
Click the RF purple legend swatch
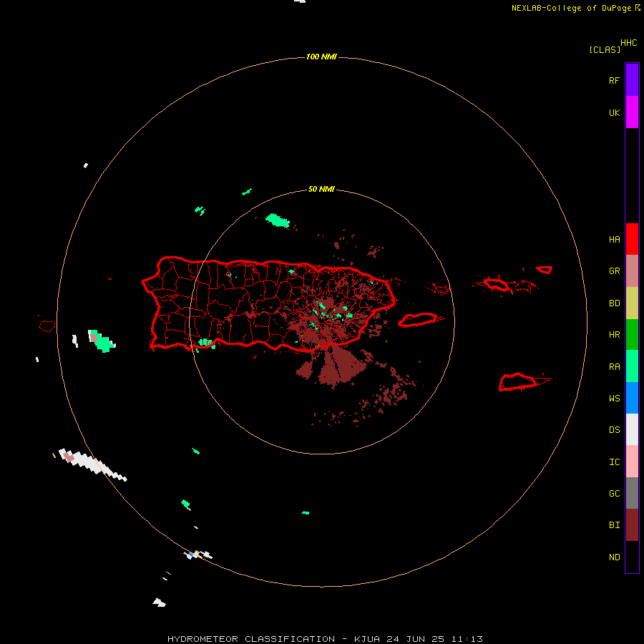tap(632, 80)
